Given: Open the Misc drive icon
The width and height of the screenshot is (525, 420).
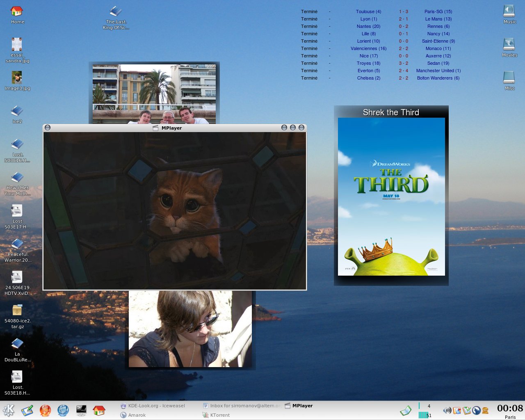Looking at the screenshot, I should point(509,81).
